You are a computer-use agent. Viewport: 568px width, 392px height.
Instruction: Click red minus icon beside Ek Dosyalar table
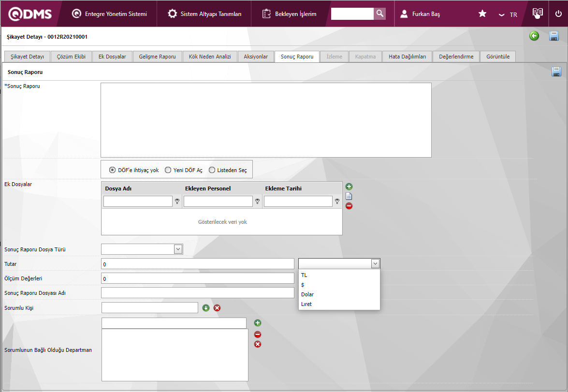[x=349, y=206]
